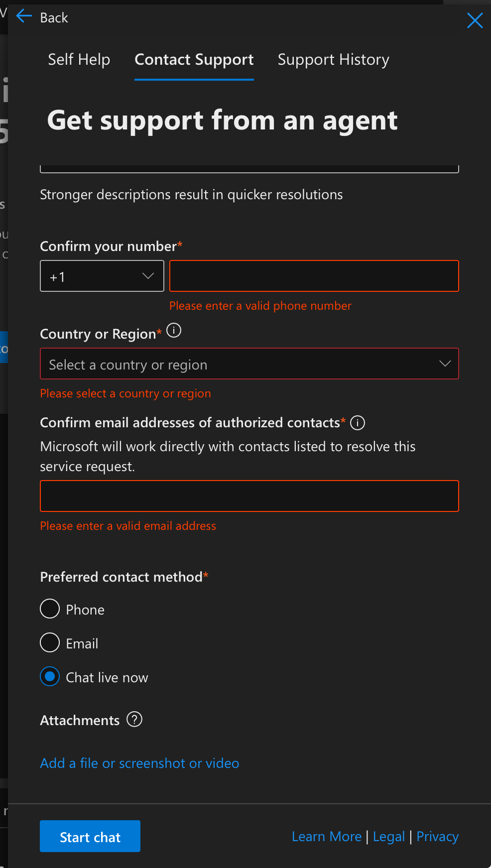Click info icon beside authorized contacts label
Screen dimensions: 491x868
click(358, 423)
